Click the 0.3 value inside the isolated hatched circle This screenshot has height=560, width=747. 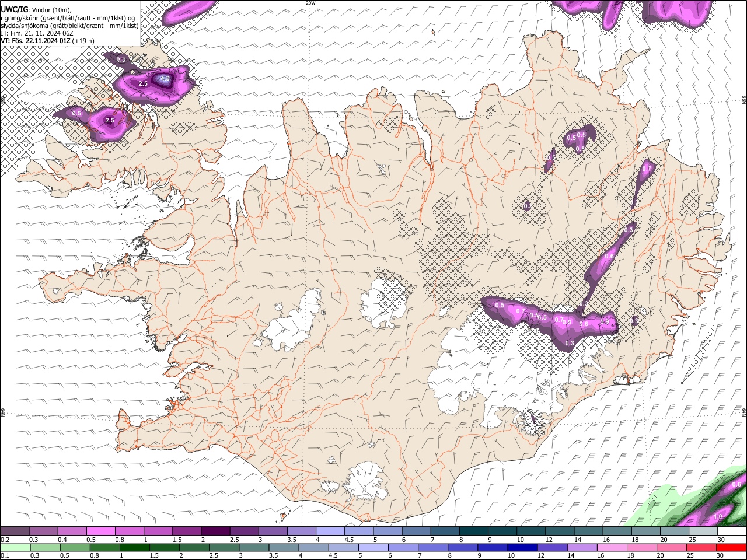coord(527,206)
